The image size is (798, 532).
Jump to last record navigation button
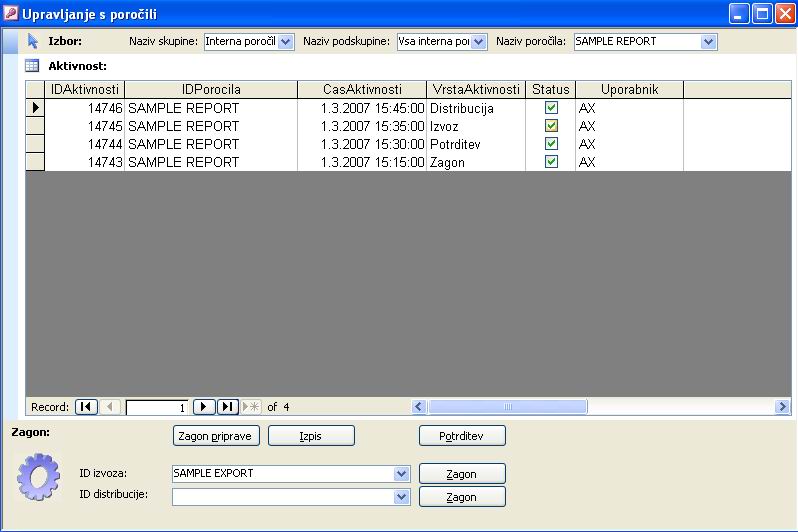228,407
